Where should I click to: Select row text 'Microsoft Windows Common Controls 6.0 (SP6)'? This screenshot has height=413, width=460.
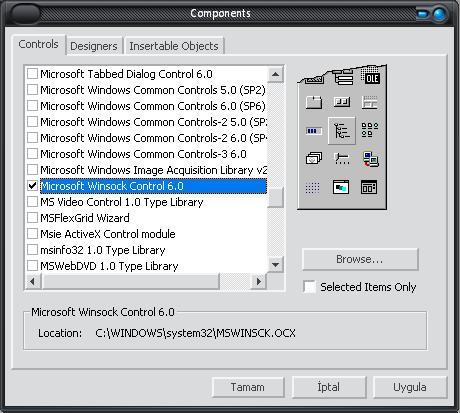click(x=153, y=106)
